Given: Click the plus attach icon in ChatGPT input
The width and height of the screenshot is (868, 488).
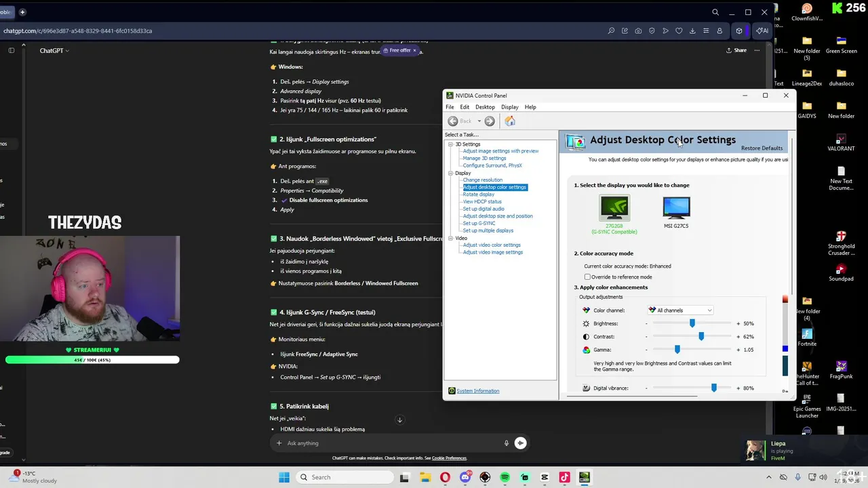Looking at the screenshot, I should [x=279, y=443].
